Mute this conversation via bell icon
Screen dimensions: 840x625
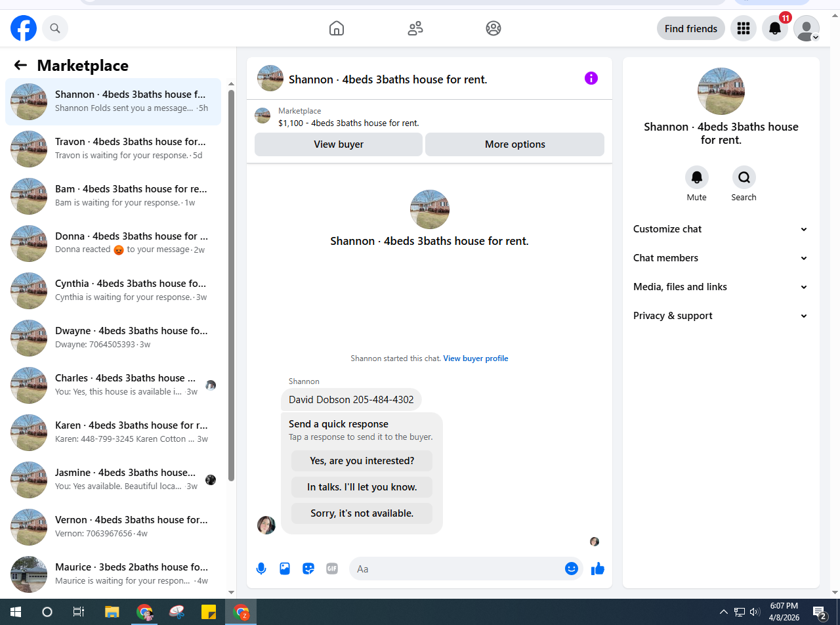(697, 177)
